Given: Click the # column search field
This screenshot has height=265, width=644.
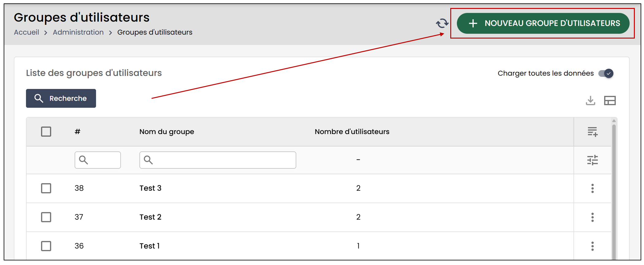Looking at the screenshot, I should point(98,160).
